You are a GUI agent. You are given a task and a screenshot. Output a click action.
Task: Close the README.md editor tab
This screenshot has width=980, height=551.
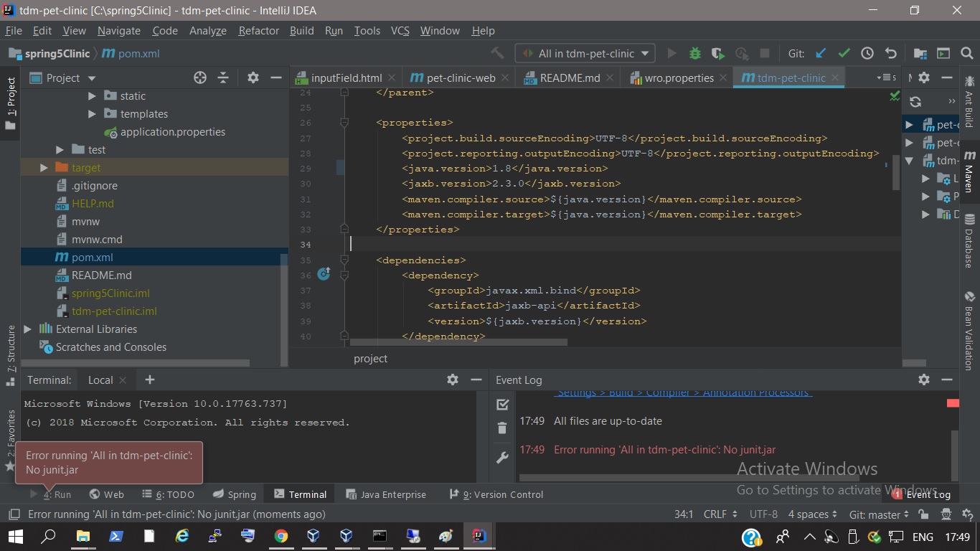click(610, 77)
